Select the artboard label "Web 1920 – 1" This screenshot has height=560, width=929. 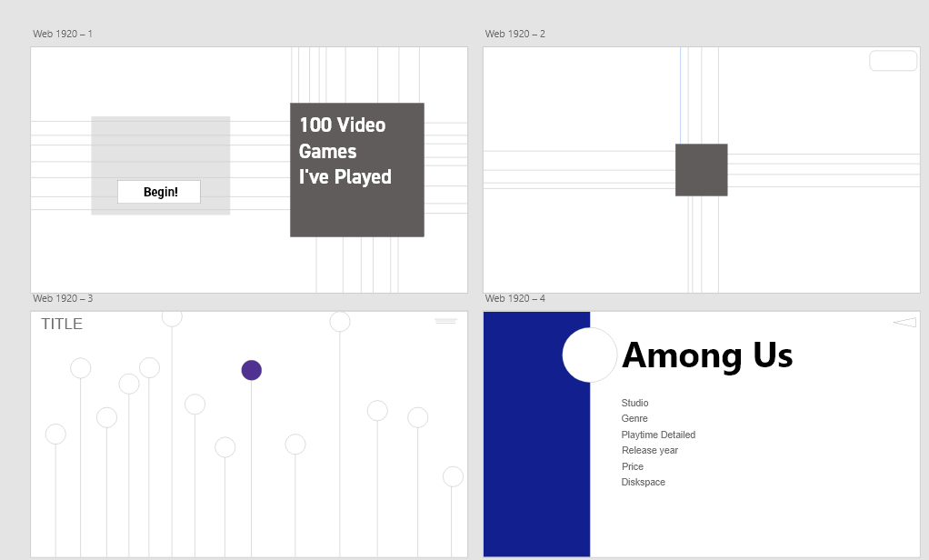[x=62, y=34]
